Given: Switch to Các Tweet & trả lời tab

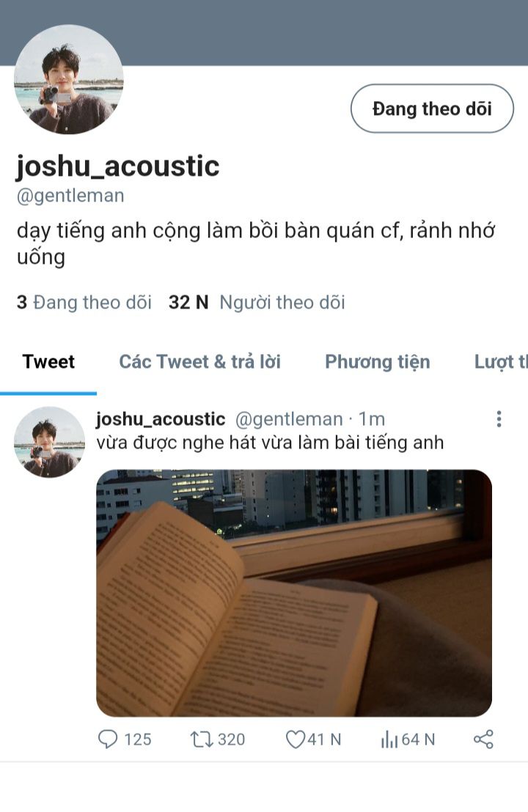Looking at the screenshot, I should pos(200,361).
